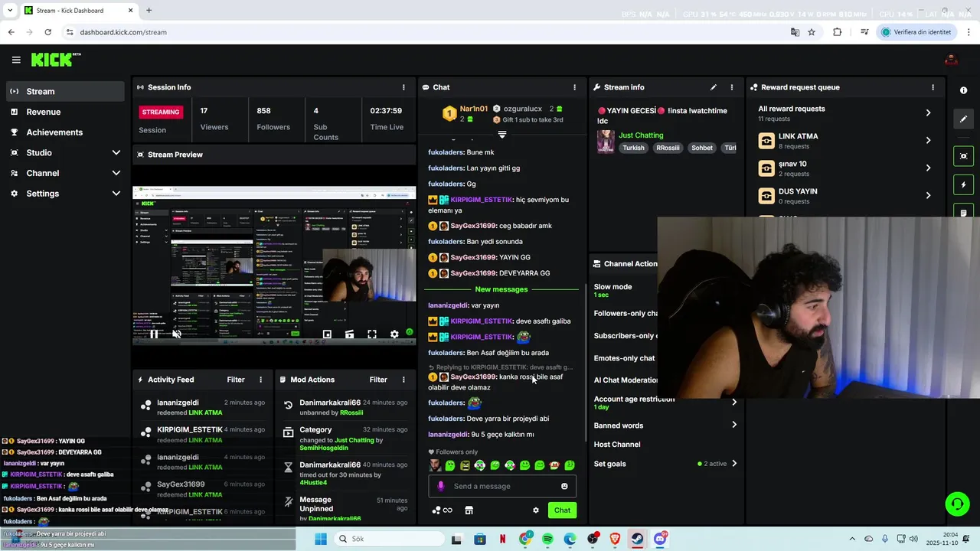Click the first green emote in chat quick emotes
This screenshot has height=551, width=980.
pos(450,465)
